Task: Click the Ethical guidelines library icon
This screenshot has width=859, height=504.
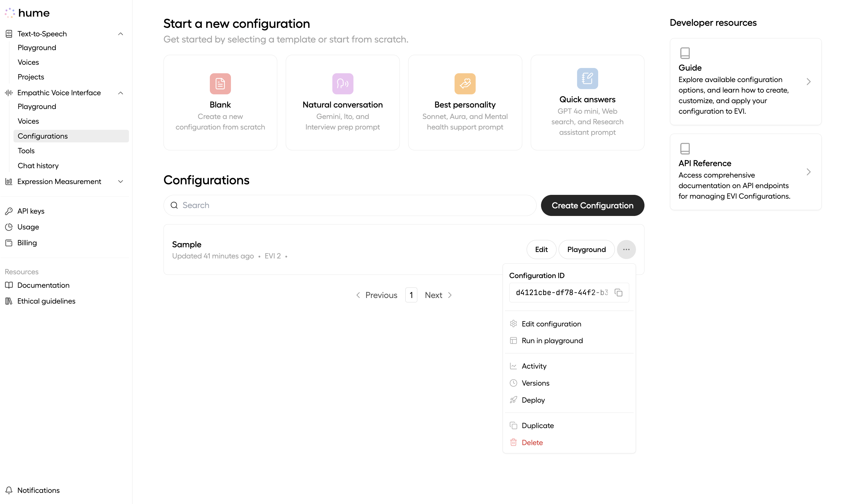Action: [x=9, y=301]
